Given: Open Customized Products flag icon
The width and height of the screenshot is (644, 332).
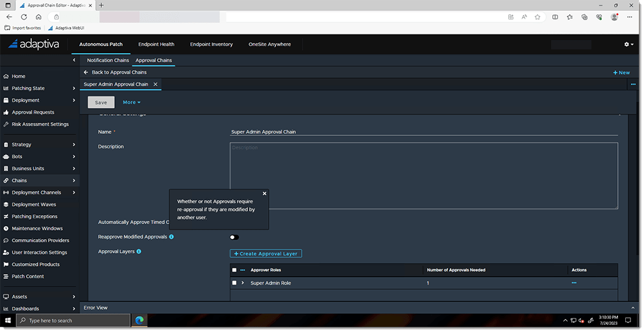Looking at the screenshot, I should pos(6,264).
